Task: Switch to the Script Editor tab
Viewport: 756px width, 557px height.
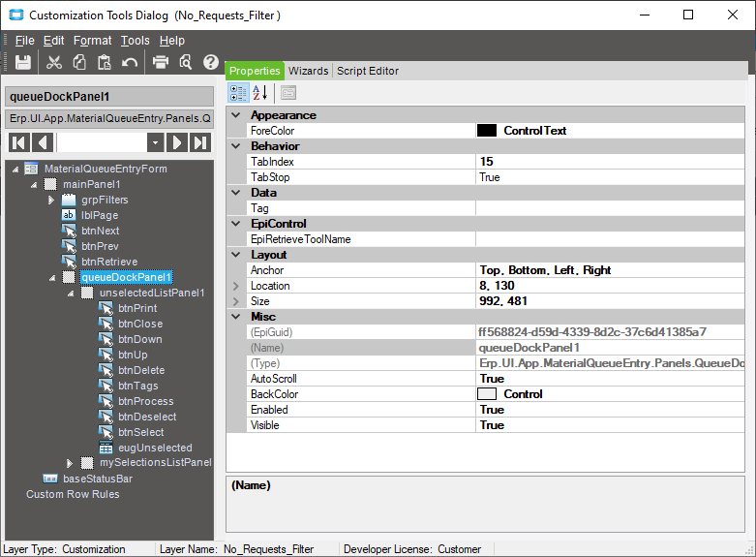Action: [x=368, y=71]
